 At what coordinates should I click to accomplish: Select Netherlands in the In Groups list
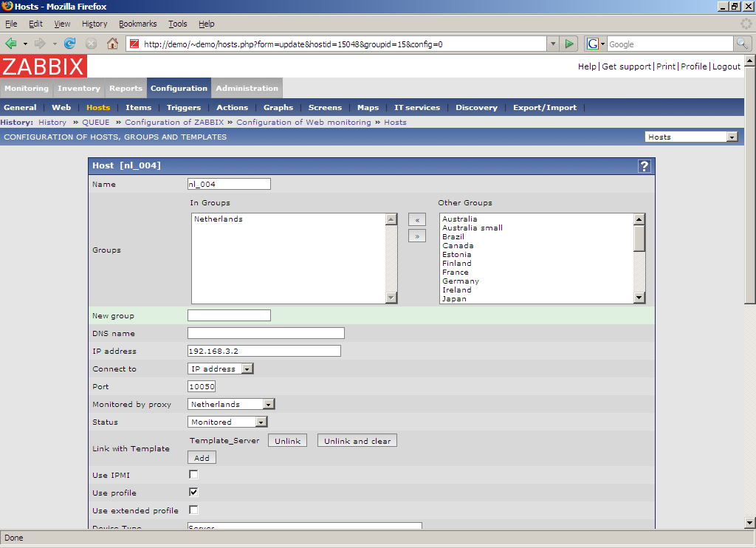tap(219, 219)
